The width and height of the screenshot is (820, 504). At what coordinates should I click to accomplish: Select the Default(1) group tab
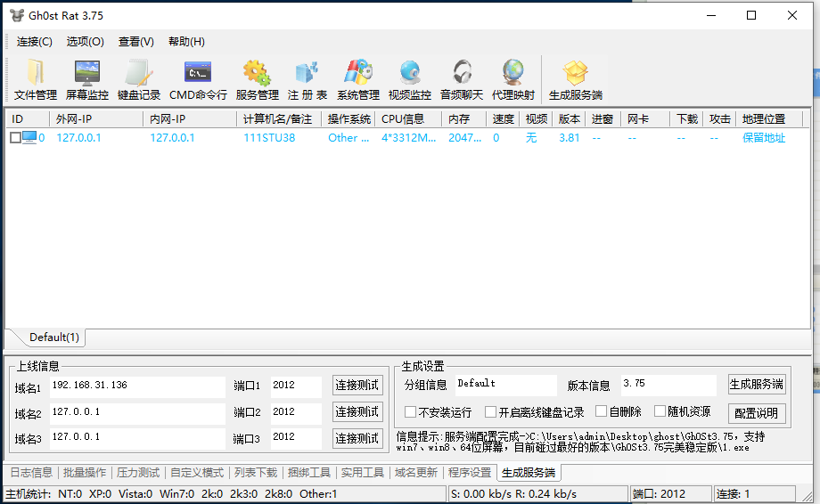tap(53, 337)
